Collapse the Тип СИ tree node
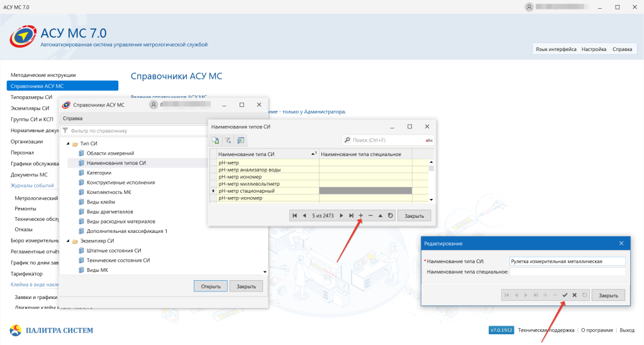The width and height of the screenshot is (644, 345). (x=68, y=144)
